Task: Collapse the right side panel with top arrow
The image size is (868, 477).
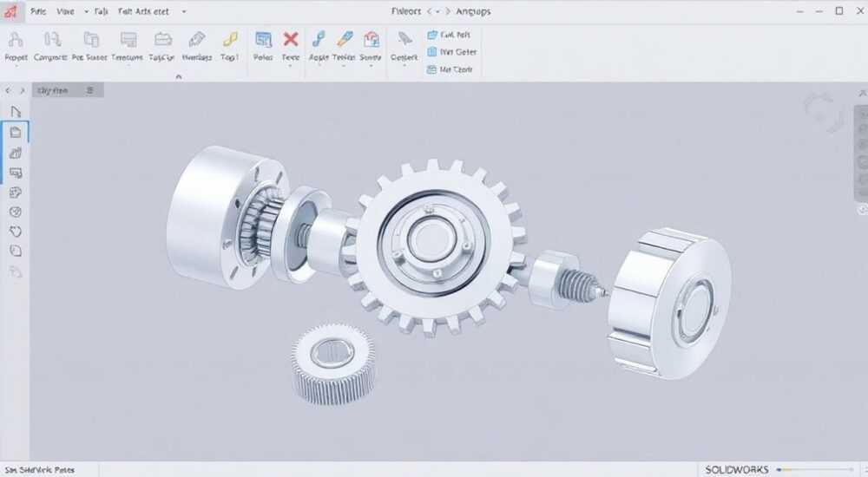Action: coord(863,94)
